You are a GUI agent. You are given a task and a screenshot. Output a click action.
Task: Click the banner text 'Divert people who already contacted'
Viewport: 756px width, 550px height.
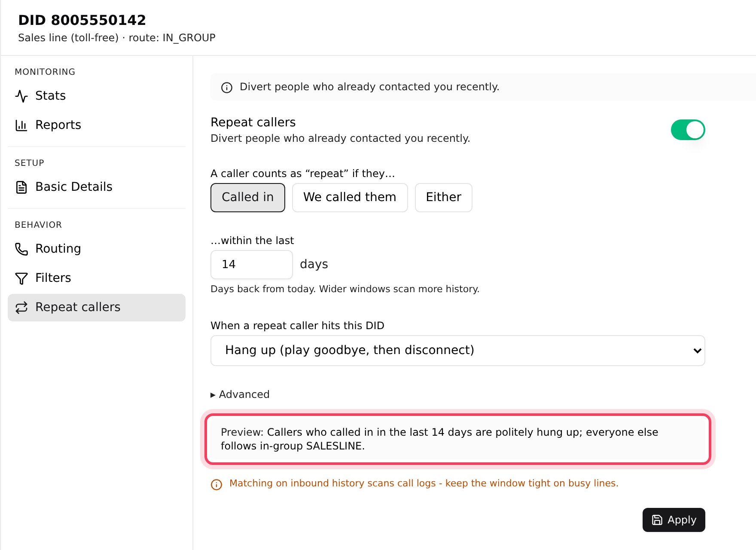[x=369, y=87]
